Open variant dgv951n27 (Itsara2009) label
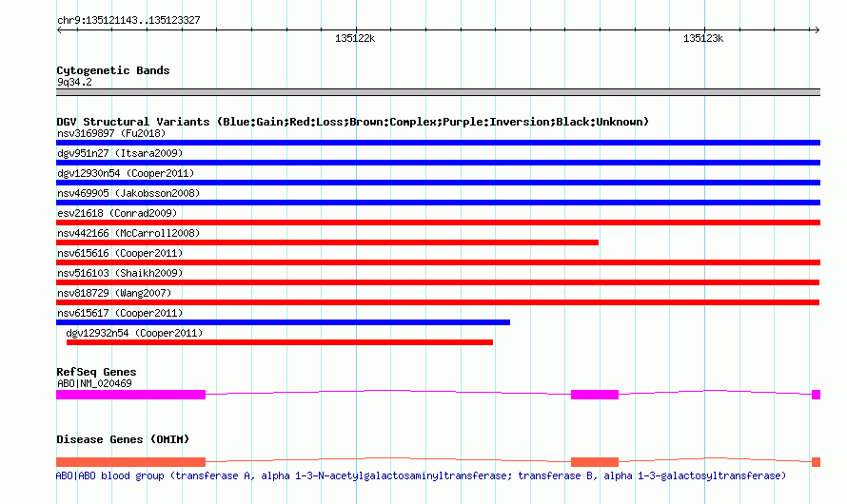Screen dimensions: 847x504 [x=120, y=153]
